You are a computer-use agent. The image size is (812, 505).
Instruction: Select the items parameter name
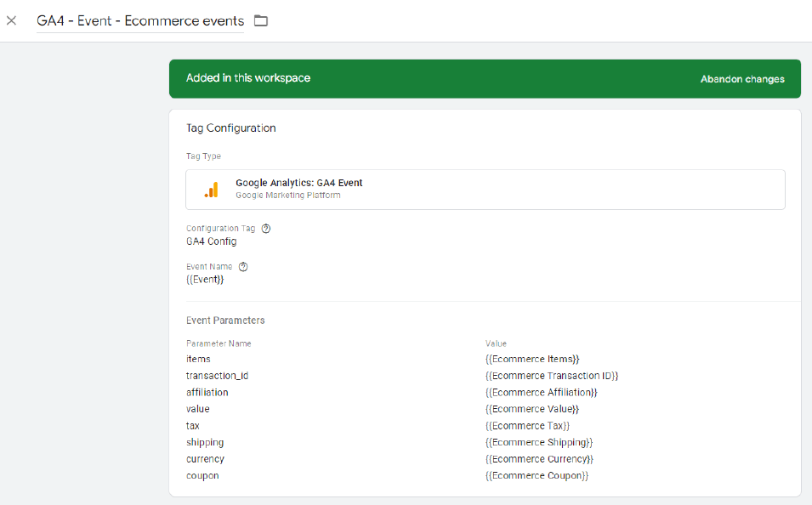[198, 359]
